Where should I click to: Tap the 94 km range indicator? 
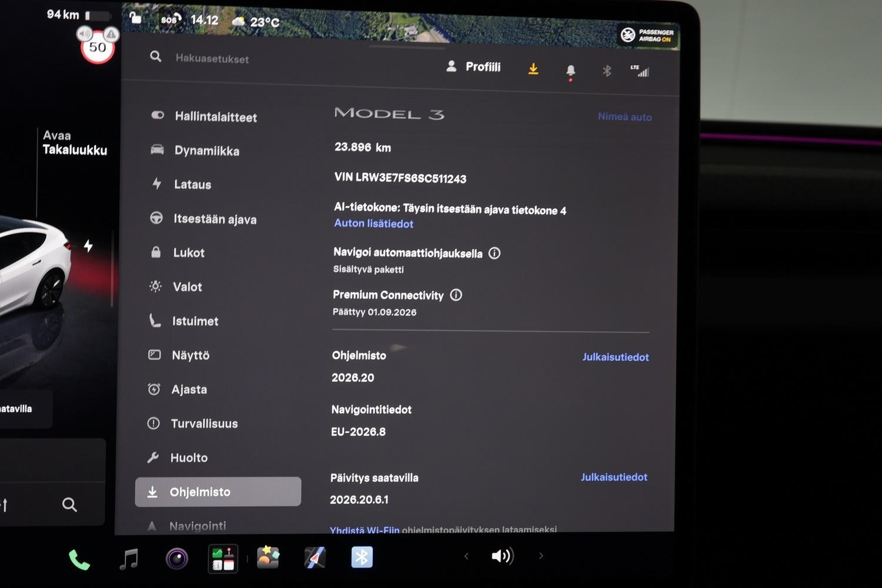coord(63,14)
